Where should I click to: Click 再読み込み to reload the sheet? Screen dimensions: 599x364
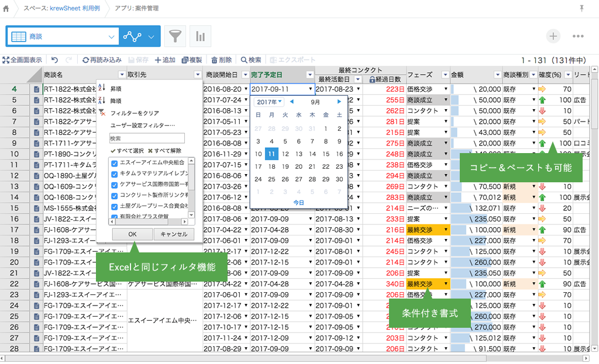coord(102,60)
